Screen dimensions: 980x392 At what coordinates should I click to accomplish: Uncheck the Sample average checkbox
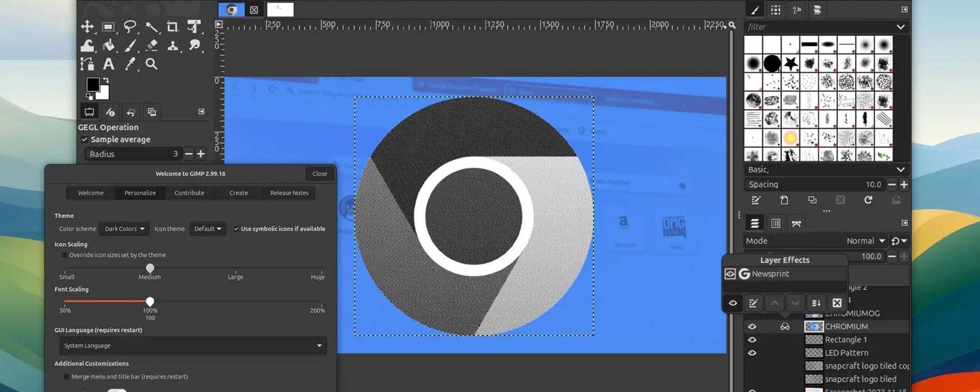pyautogui.click(x=85, y=140)
